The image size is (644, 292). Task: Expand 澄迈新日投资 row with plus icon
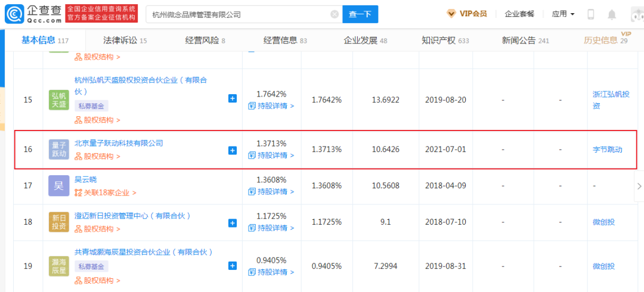click(233, 223)
